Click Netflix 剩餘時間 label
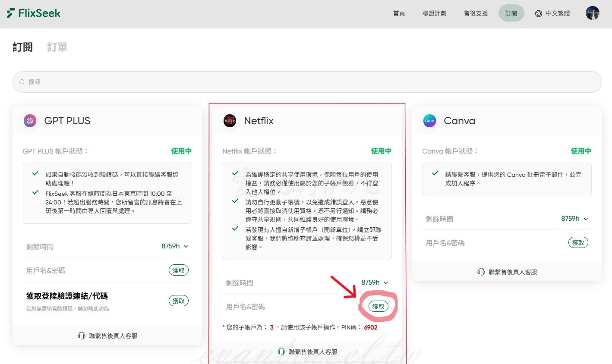Viewport: 612px width, 364px height. 240,283
